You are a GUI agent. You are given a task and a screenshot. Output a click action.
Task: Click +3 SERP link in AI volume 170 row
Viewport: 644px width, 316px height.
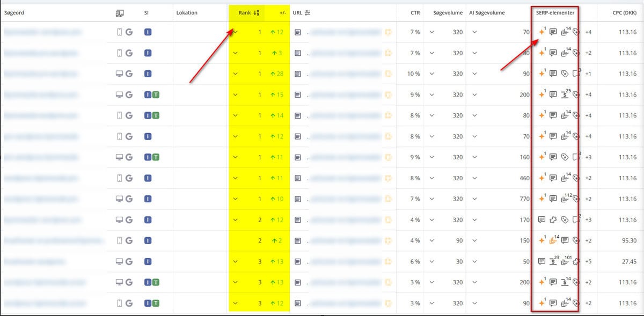click(x=588, y=220)
